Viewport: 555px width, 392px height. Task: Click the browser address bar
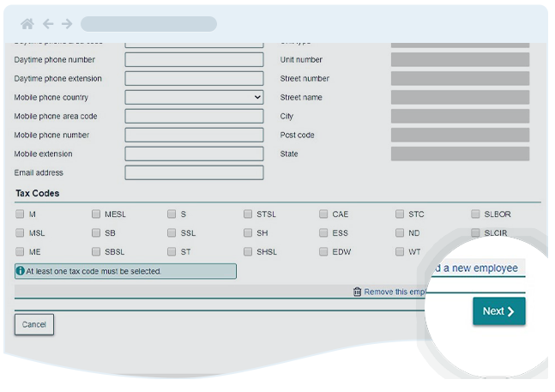pyautogui.click(x=148, y=24)
